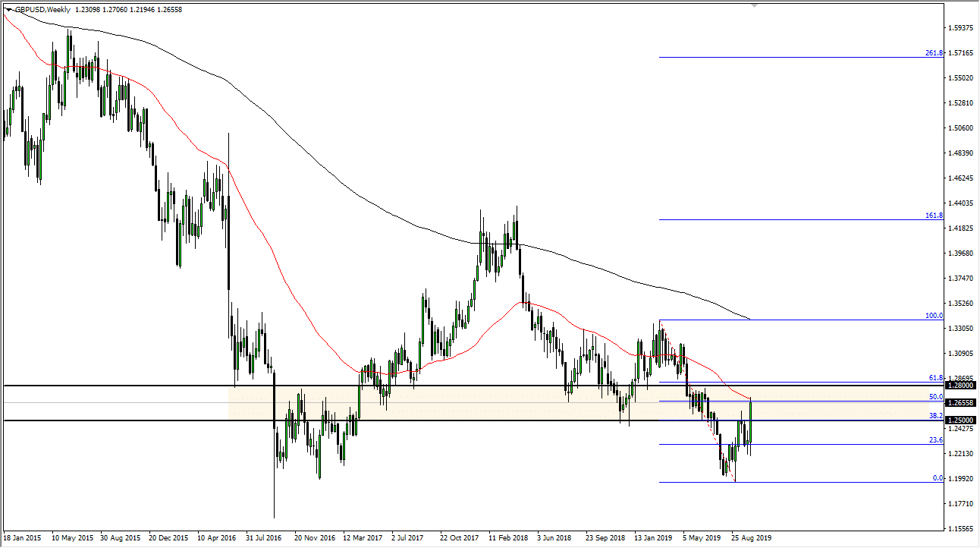Viewport: 980px width, 548px height.
Task: Click the 1.15565 value on price scale
Action: [960, 528]
